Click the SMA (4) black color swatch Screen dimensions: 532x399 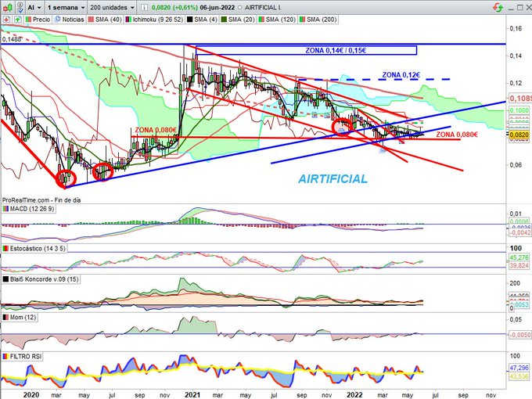coord(189,20)
